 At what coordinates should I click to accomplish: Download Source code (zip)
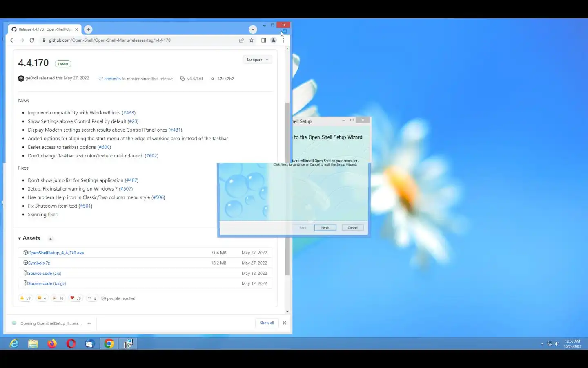click(x=45, y=273)
